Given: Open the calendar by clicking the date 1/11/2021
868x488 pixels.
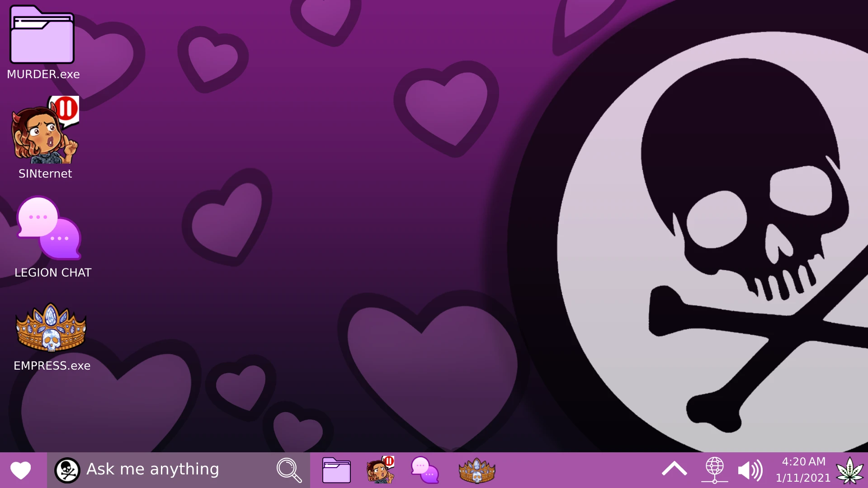Looking at the screenshot, I should coord(803,478).
